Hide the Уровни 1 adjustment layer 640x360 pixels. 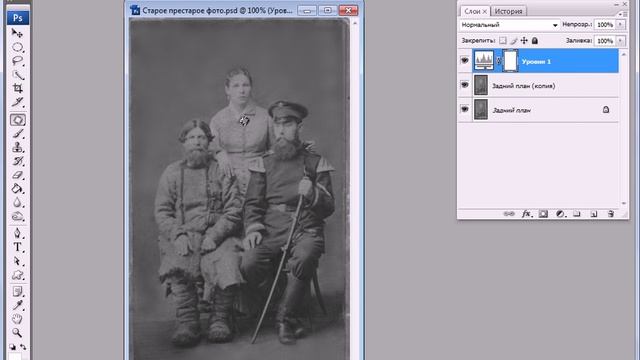tap(464, 60)
